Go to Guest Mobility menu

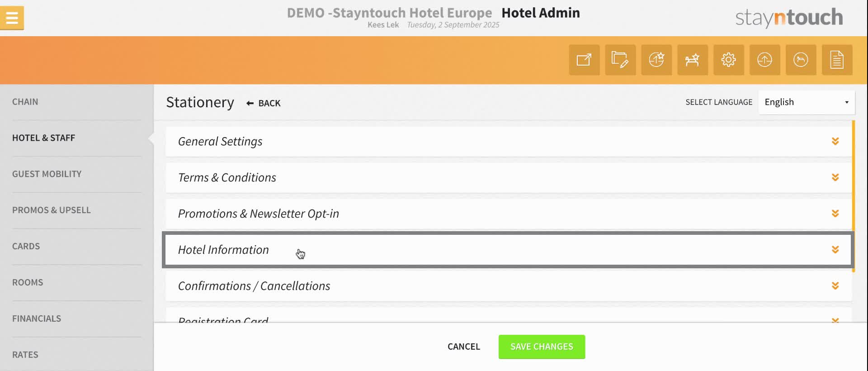(x=47, y=174)
